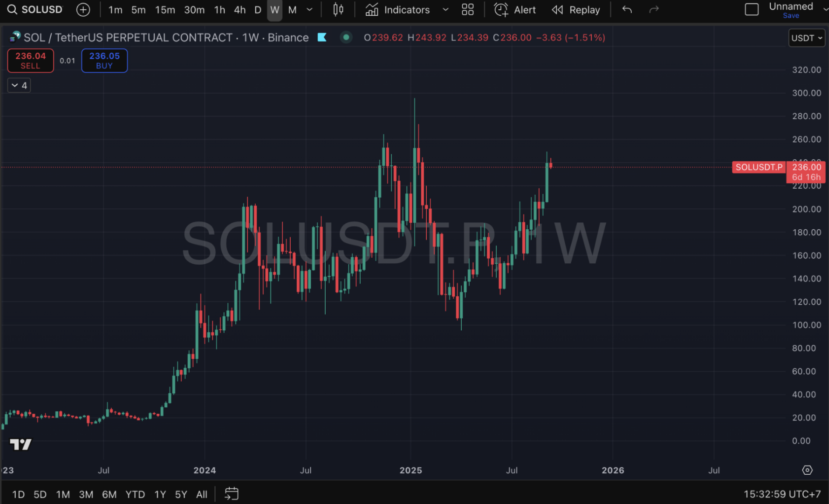
Task: Toggle the layout checkbox square next to Unnamed
Action: tap(752, 10)
